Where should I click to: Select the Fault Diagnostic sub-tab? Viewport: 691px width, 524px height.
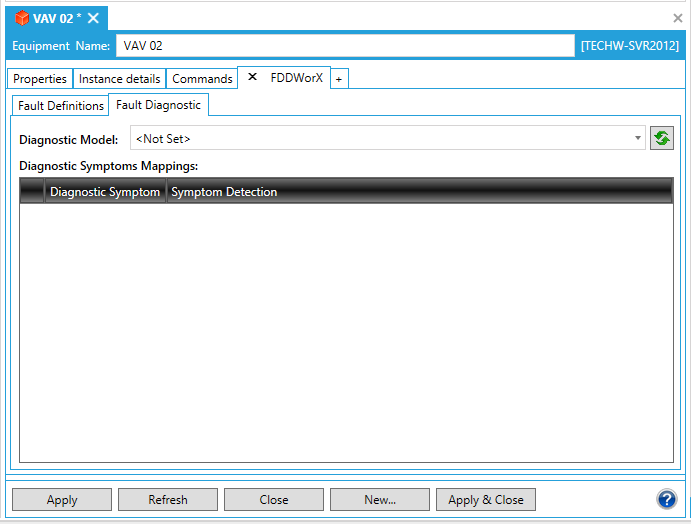coord(158,105)
